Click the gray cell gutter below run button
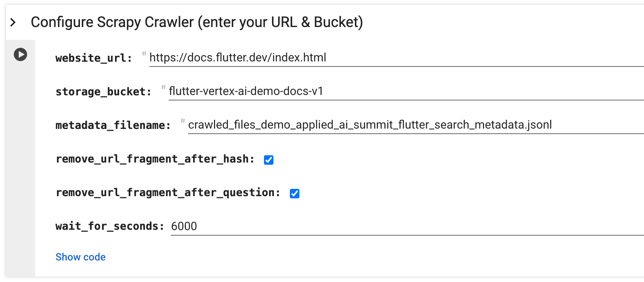 click(20, 164)
